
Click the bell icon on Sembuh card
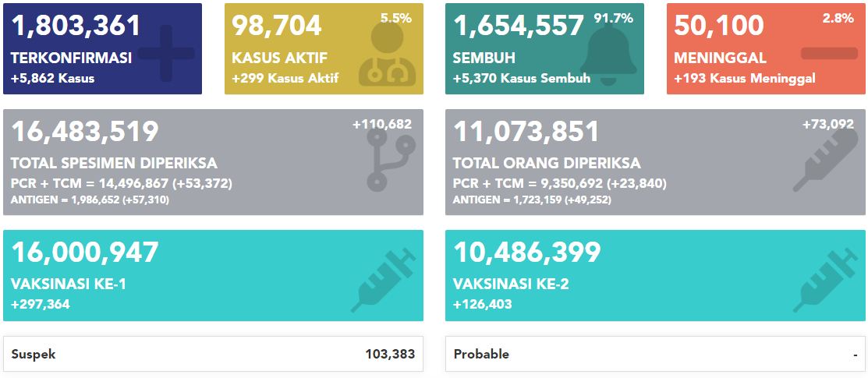[608, 55]
